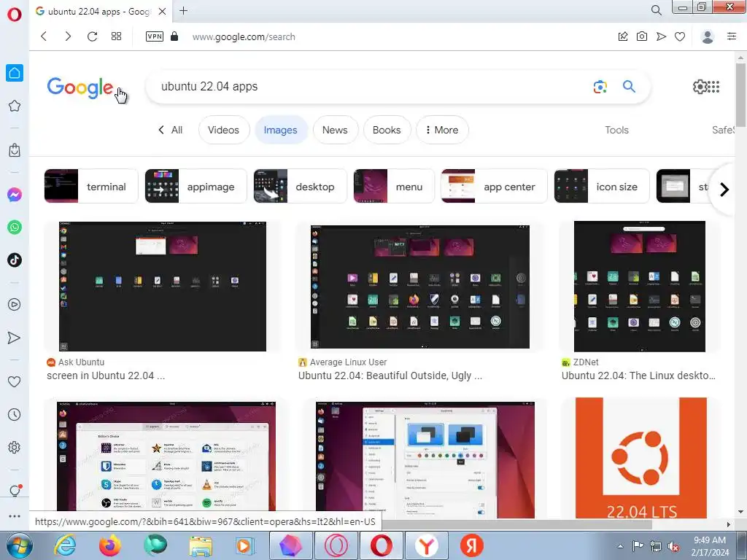This screenshot has height=560, width=747.
Task: Toggle the VPN badge in address bar
Action: point(155,36)
